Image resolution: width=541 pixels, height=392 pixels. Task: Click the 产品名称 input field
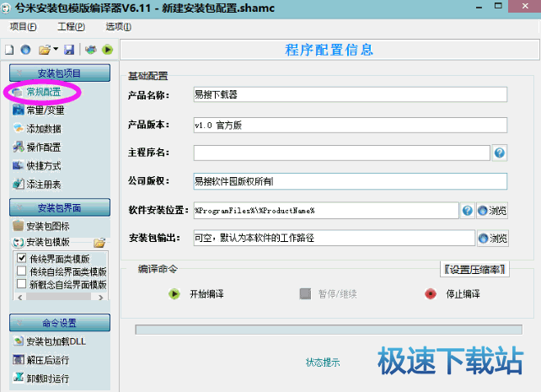351,94
